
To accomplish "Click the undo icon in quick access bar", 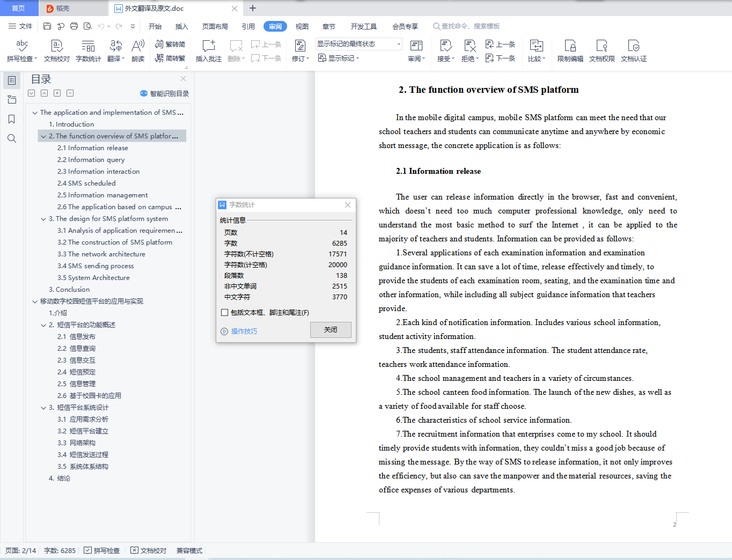I will click(x=100, y=26).
